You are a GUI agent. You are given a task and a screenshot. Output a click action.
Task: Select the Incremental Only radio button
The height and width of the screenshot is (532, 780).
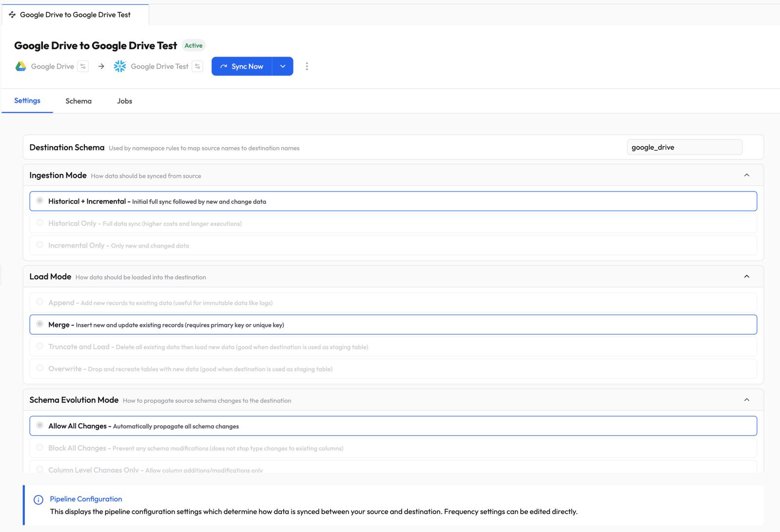tap(40, 245)
